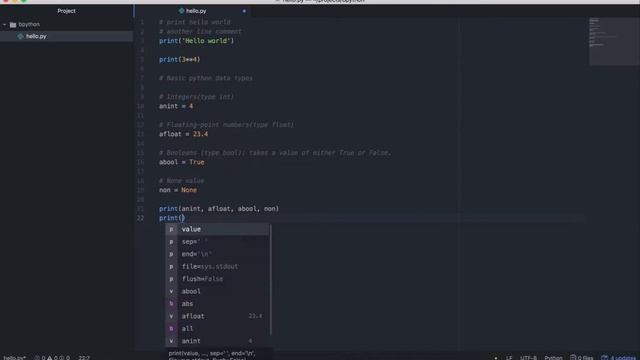Viewport: 640px width, 360px height.
Task: Click the Python file icon beside hello.py in tree
Action: point(20,36)
